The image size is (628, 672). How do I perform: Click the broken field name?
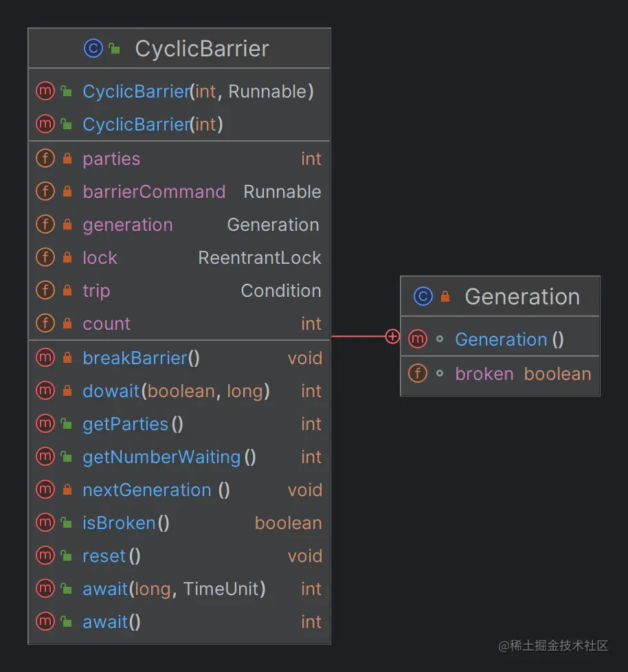[x=484, y=373]
